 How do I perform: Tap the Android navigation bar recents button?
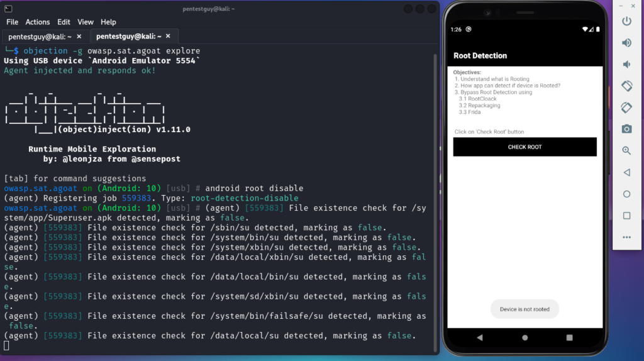(x=569, y=338)
